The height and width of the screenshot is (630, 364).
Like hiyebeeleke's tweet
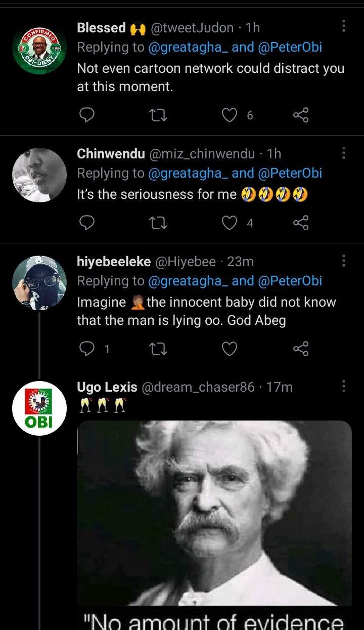click(x=230, y=349)
